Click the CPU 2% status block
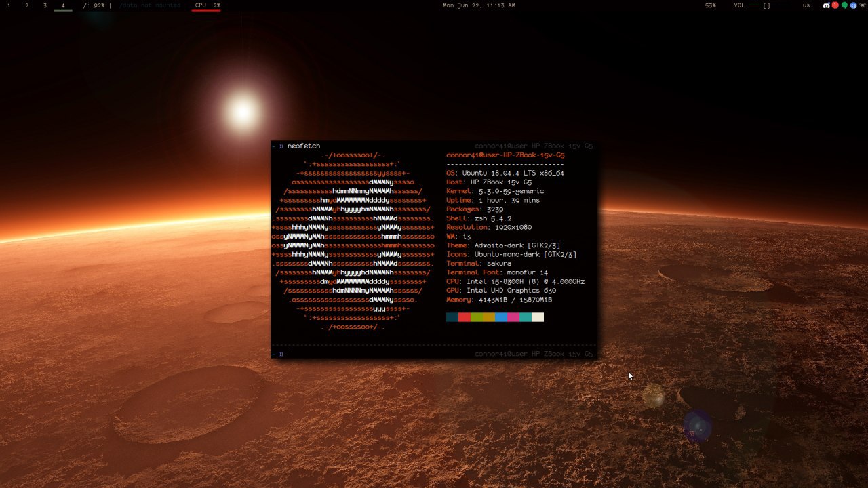The image size is (868, 488). (x=208, y=5)
